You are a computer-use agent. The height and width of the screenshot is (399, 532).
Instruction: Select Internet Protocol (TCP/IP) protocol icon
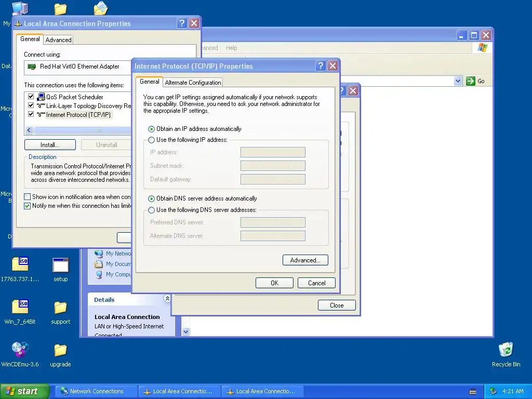point(41,114)
